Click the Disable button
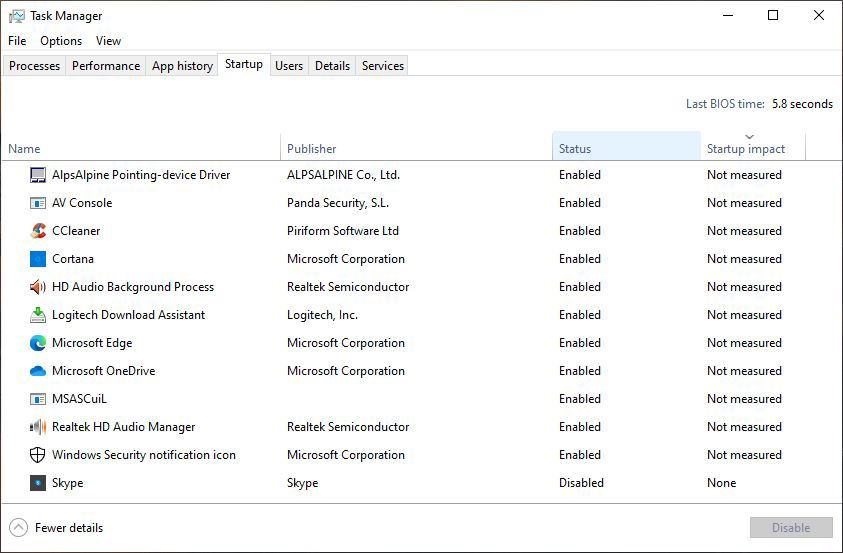The width and height of the screenshot is (843, 553). pos(791,528)
